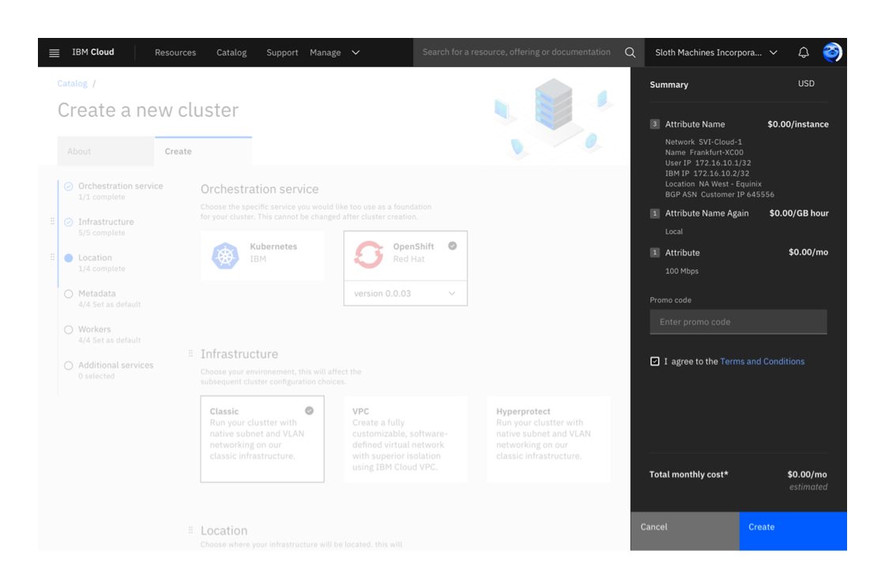Image resolution: width=885 pixels, height=588 pixels.
Task: Toggle the OpenShift tile selection checkmark
Action: coord(452,245)
